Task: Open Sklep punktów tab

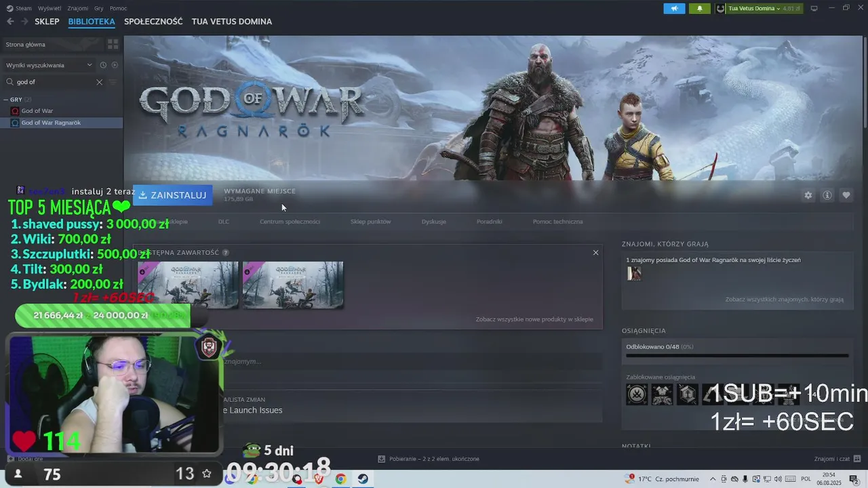Action: pos(370,222)
